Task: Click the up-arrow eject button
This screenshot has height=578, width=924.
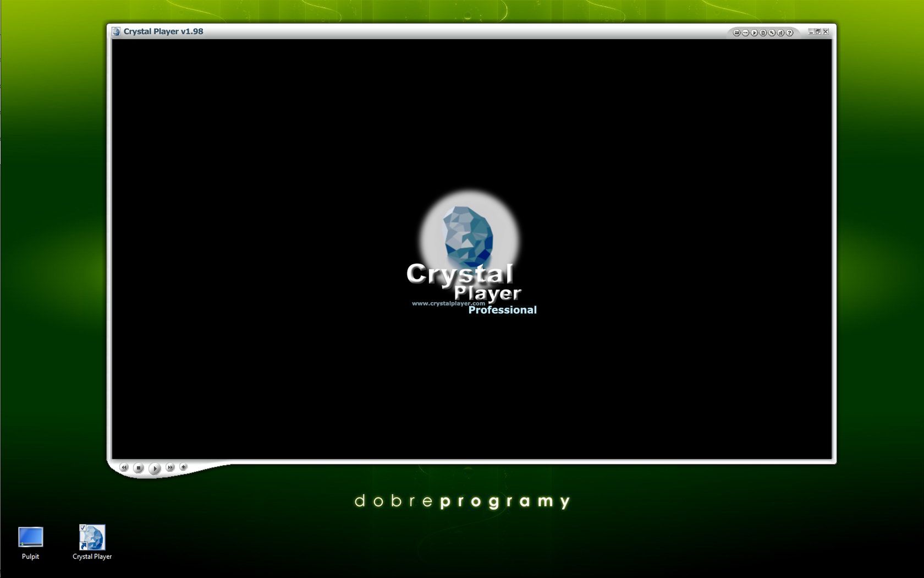Action: [184, 467]
